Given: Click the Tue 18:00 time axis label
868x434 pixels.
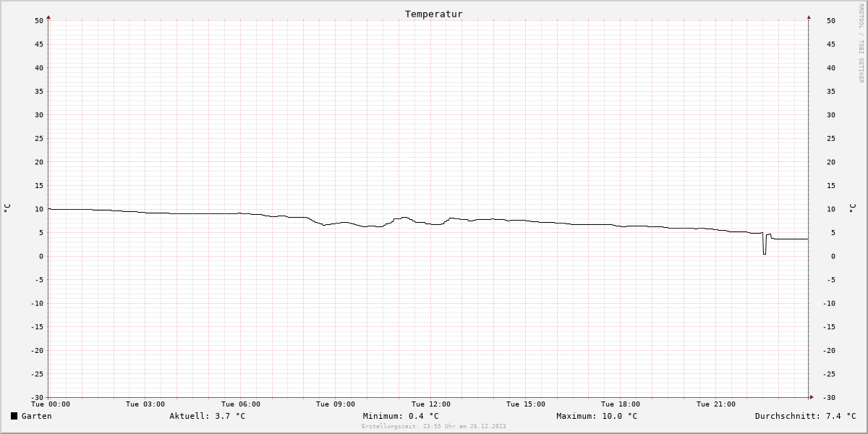Looking at the screenshot, I should point(621,404).
